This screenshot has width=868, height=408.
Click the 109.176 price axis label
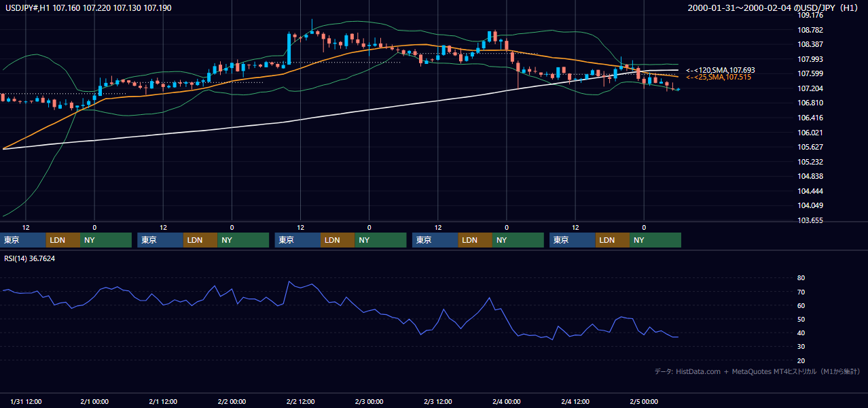click(x=810, y=15)
